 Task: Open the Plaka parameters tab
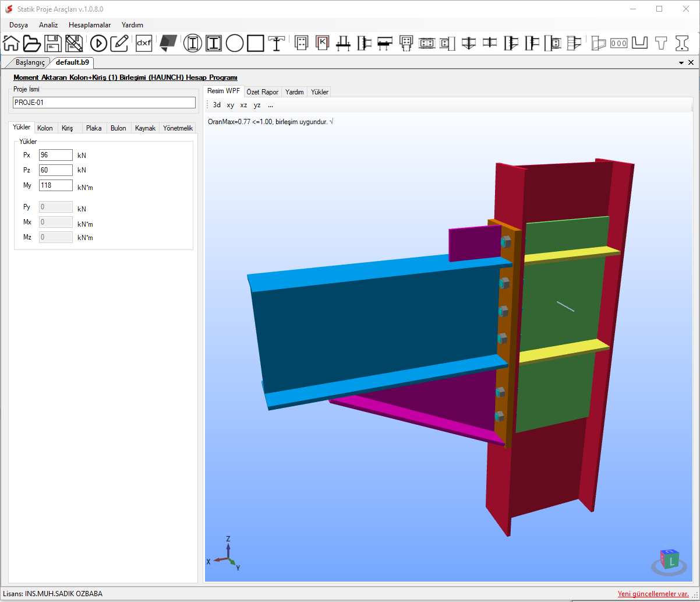pos(94,128)
